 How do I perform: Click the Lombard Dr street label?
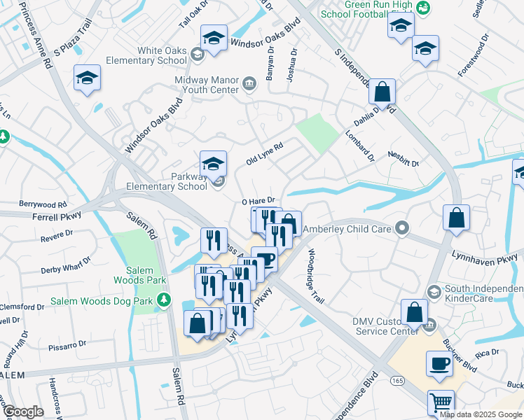pyautogui.click(x=360, y=146)
